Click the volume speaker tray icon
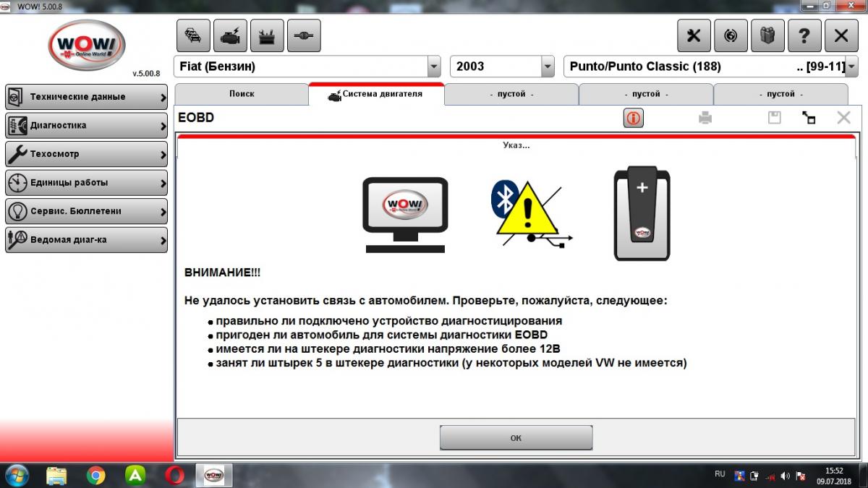Image resolution: width=868 pixels, height=488 pixels. (x=785, y=476)
